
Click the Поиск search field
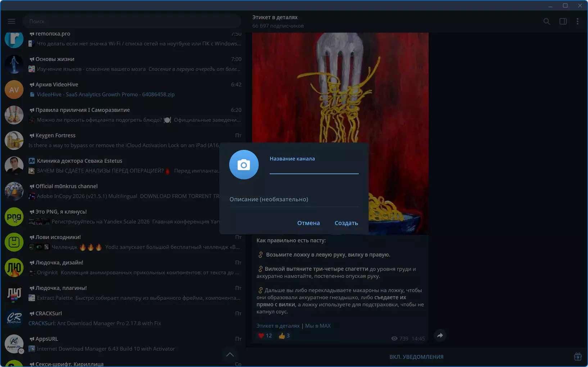click(x=132, y=21)
